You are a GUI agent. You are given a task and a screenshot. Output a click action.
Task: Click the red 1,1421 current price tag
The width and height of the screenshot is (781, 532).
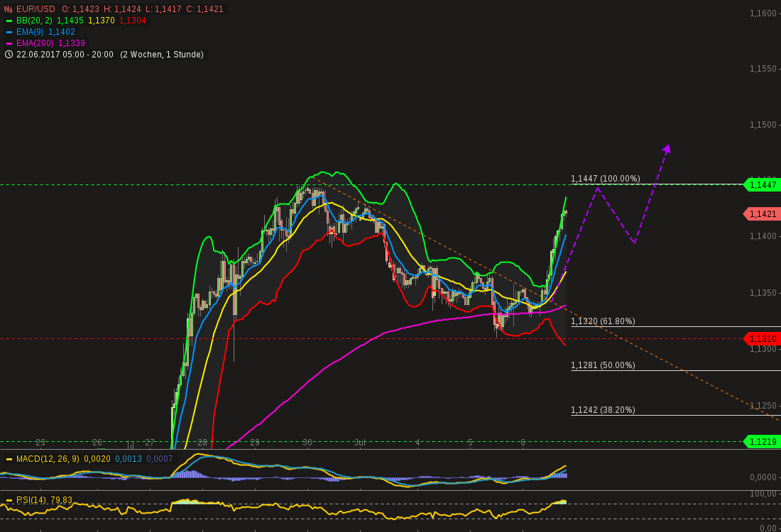tap(762, 214)
